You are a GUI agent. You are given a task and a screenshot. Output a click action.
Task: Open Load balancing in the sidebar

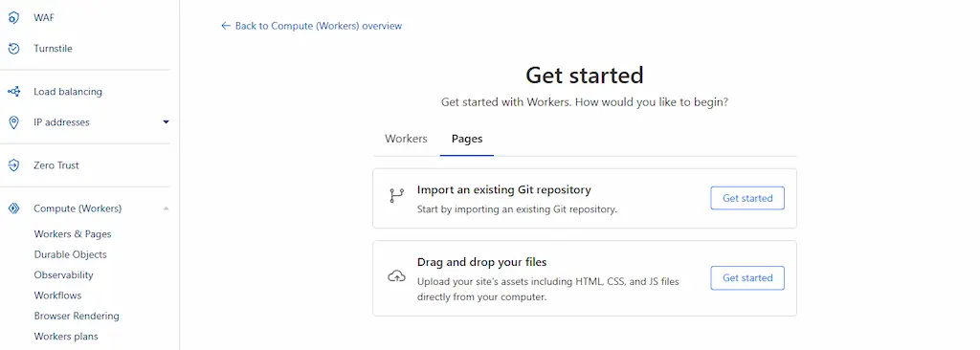point(68,91)
